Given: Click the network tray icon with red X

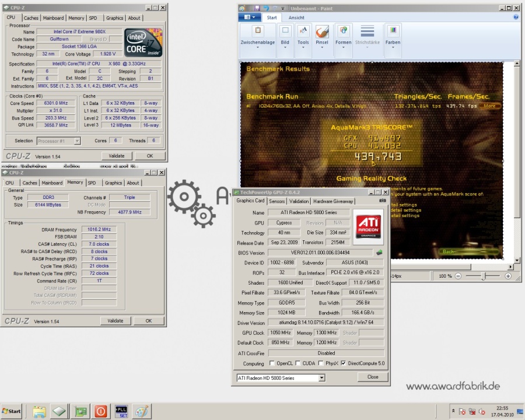Looking at the screenshot, I should (472, 412).
